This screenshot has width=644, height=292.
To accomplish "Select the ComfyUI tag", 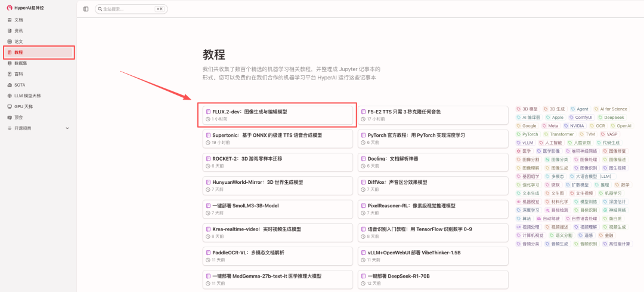I will [x=581, y=117].
